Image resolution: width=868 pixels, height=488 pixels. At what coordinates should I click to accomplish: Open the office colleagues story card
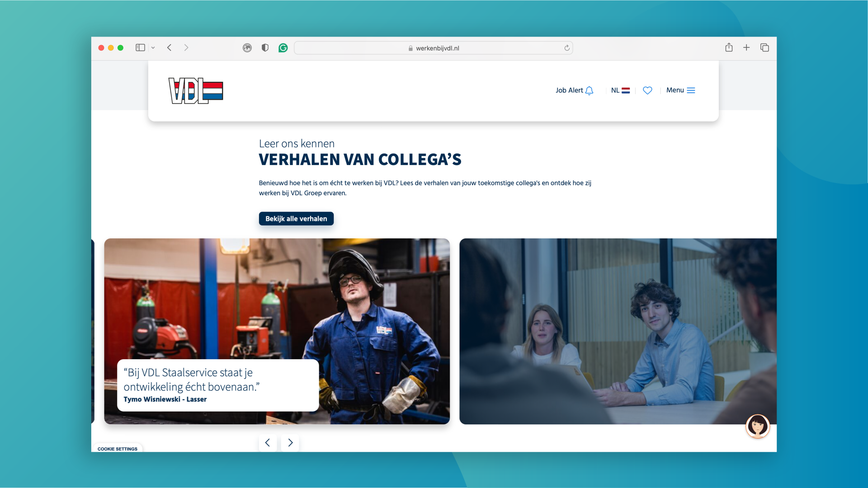[x=618, y=331]
